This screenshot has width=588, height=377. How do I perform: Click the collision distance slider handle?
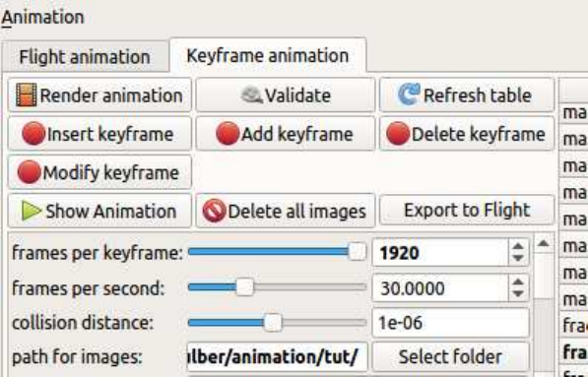pos(273,323)
